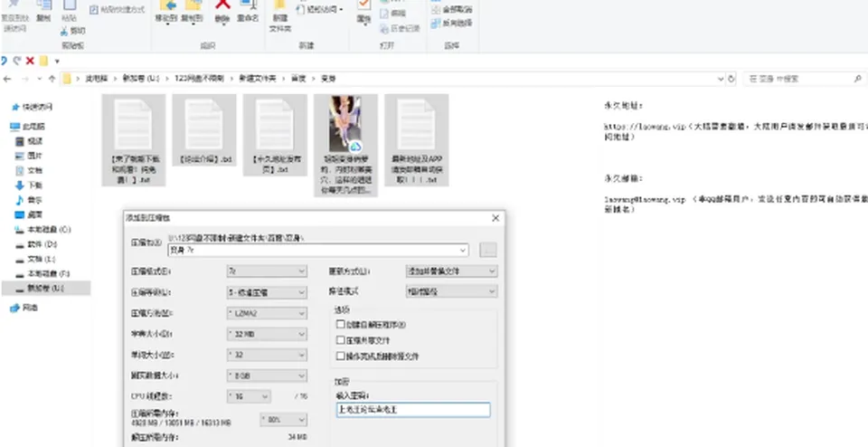Click the Copy to folder icon
Screen dimensions: 868x447
[193, 5]
